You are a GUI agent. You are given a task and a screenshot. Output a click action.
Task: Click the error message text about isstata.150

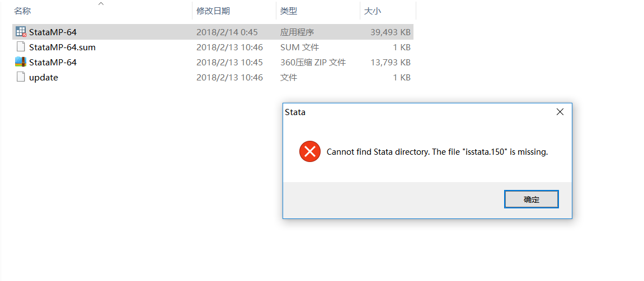tap(437, 151)
